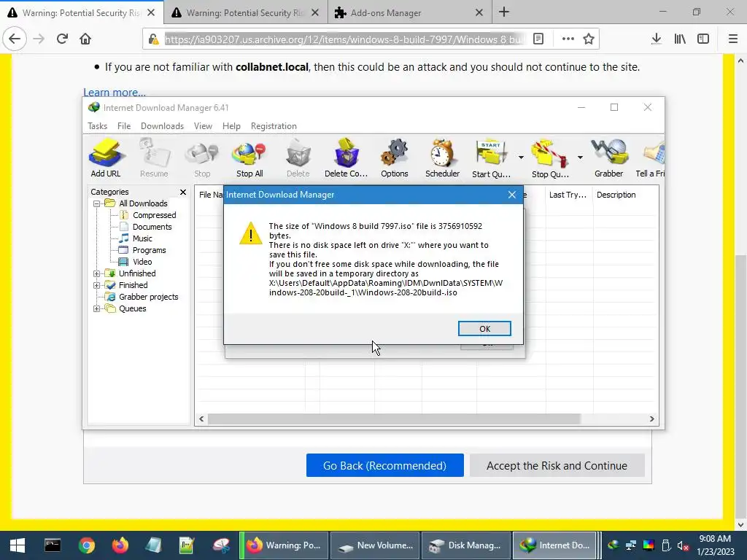747x560 pixels.
Task: Open the Windows Start menu
Action: [x=18, y=545]
